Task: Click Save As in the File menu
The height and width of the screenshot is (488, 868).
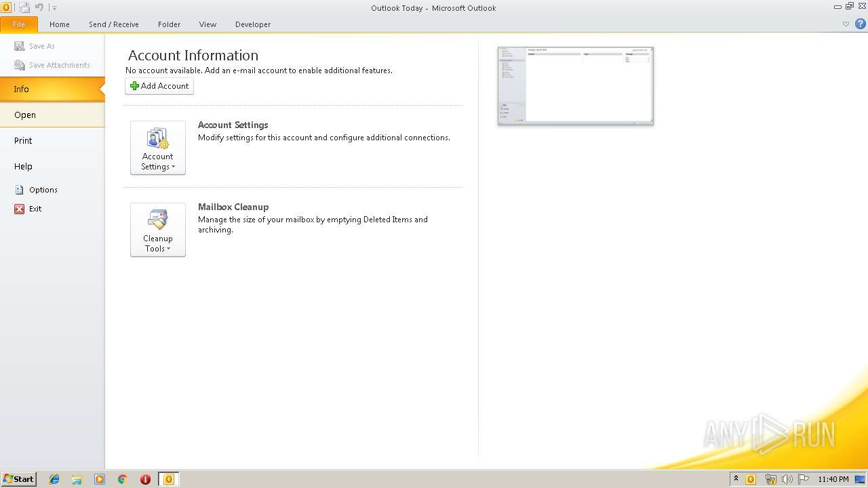Action: [x=35, y=46]
